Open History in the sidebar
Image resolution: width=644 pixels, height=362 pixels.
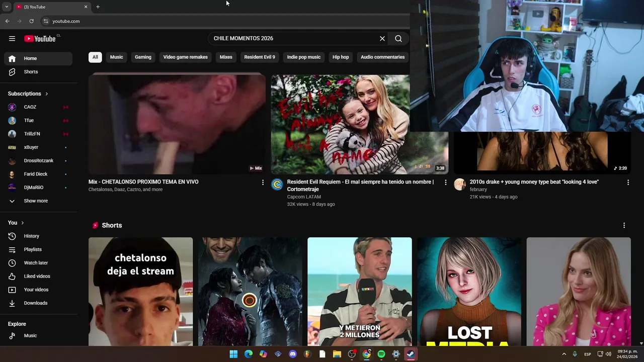(x=38, y=236)
